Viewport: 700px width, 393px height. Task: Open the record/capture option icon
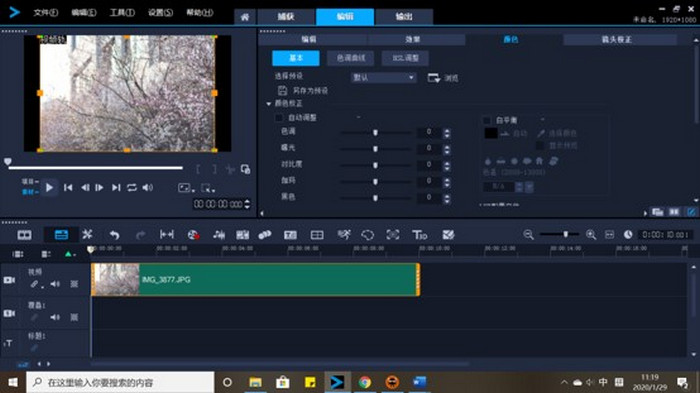click(193, 235)
